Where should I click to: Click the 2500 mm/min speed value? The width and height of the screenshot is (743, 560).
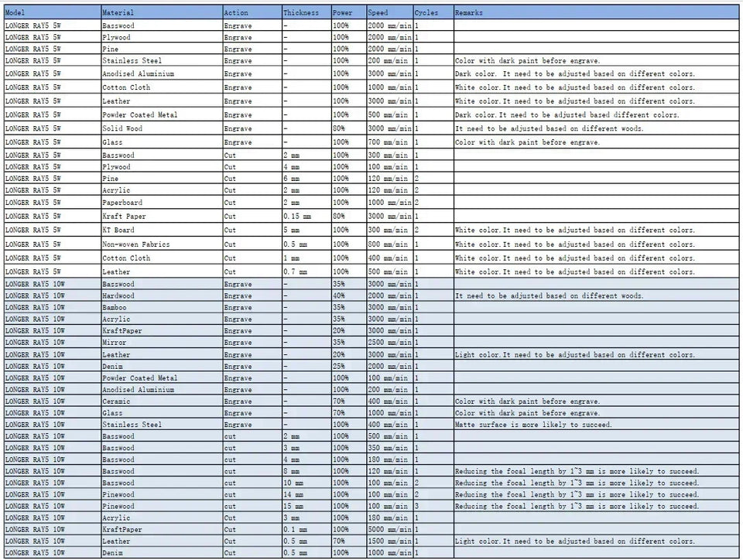pyautogui.click(x=389, y=342)
